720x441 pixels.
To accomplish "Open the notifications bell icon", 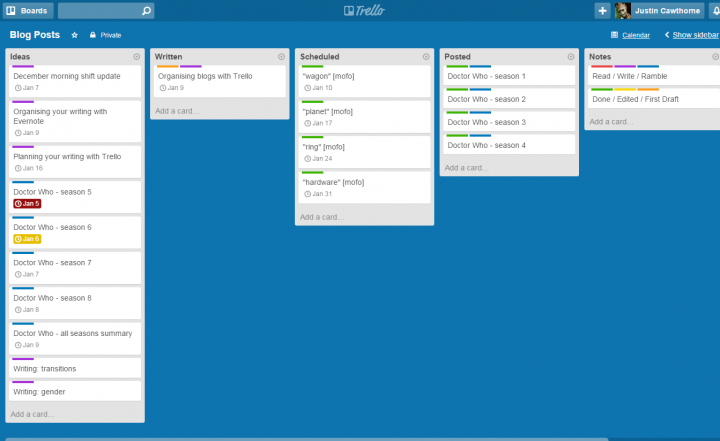I will [715, 11].
